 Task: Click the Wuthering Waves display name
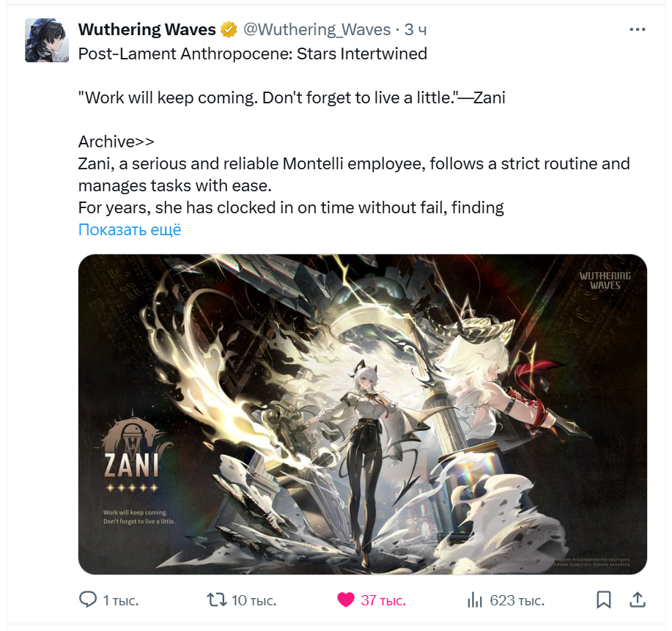(147, 29)
